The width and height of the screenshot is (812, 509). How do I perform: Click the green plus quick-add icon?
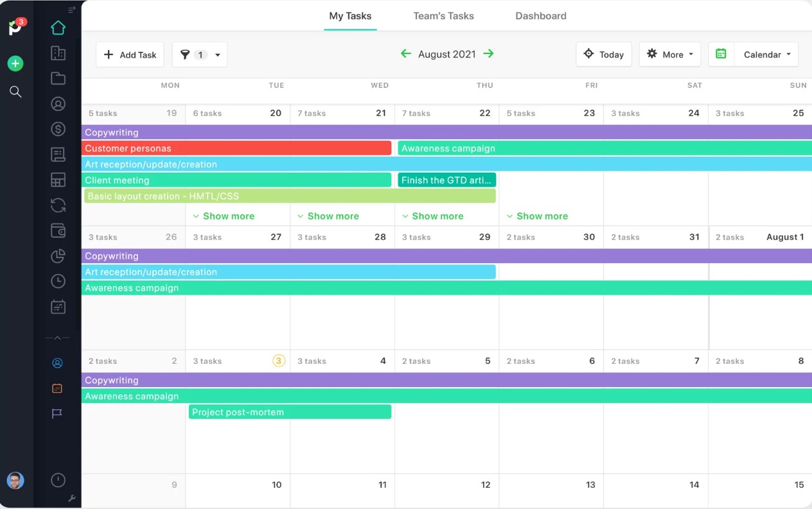[x=15, y=64]
